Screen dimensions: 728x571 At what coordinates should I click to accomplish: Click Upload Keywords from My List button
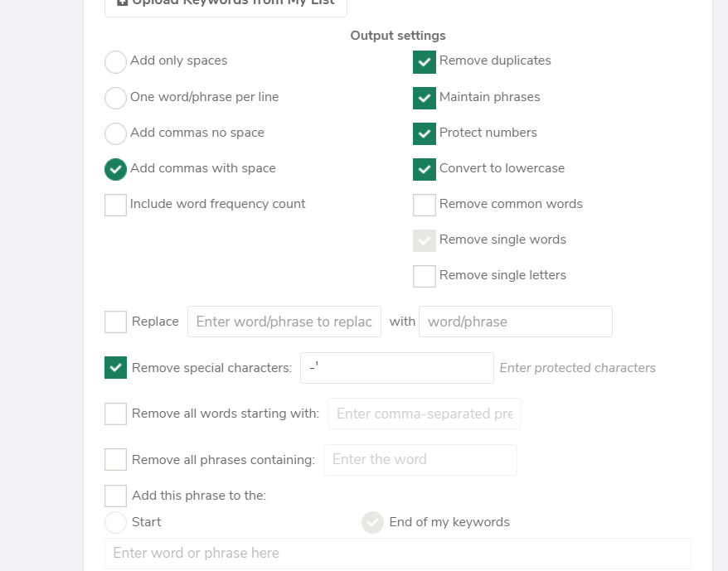coord(226,6)
